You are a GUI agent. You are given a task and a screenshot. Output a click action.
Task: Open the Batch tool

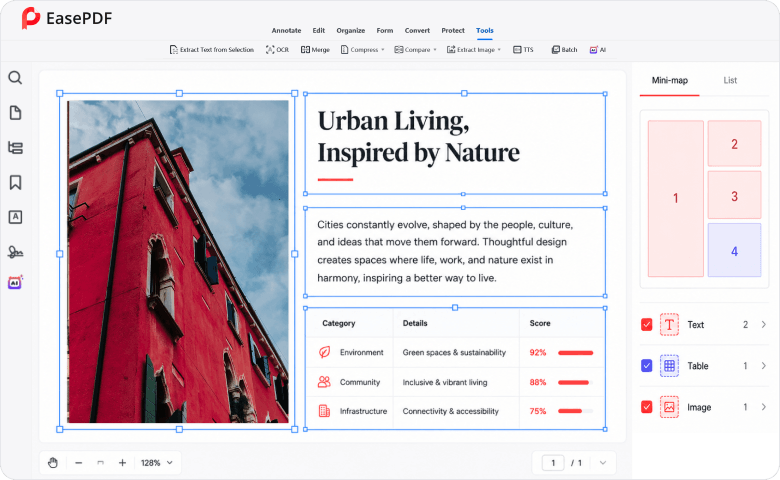(565, 50)
